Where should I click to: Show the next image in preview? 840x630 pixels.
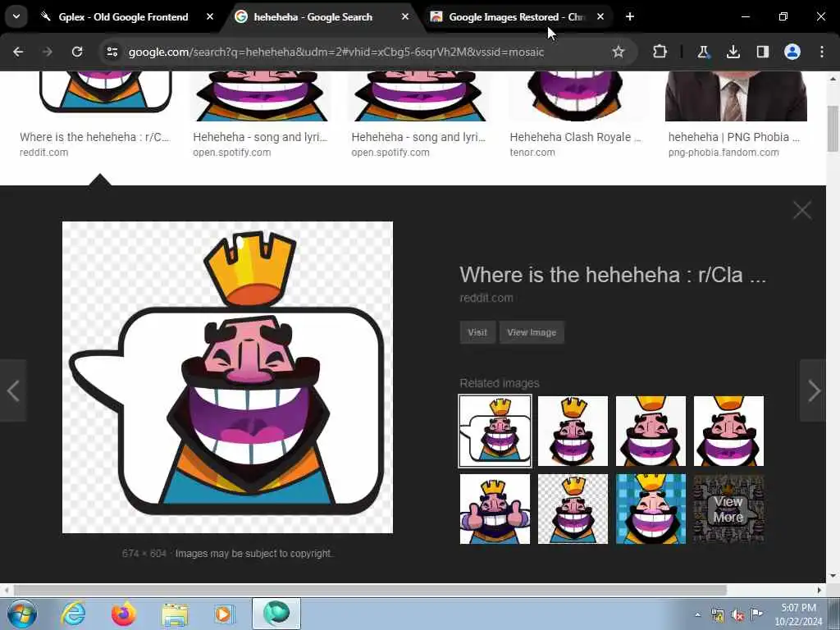coord(813,390)
